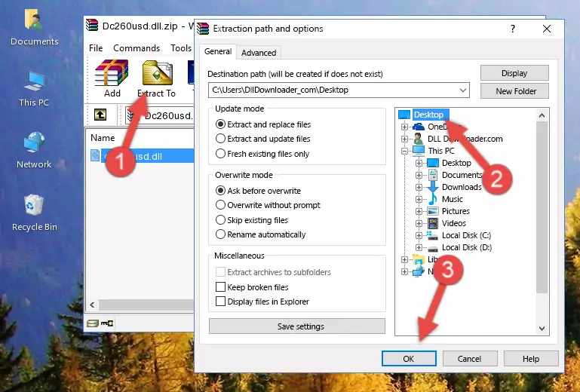Click WinRAR file list scroll left arrow
This screenshot has width=580, height=392.
tap(93, 305)
